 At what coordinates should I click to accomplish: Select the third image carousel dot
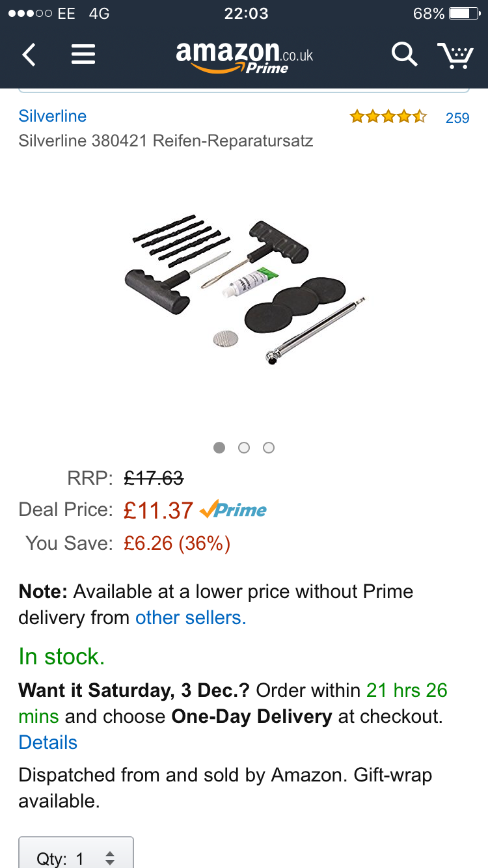point(269,448)
